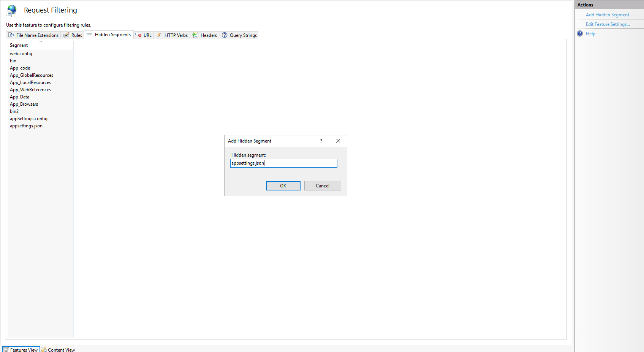Viewport: 644px width, 352px height.
Task: Select the App_Data segment
Action: tap(19, 97)
